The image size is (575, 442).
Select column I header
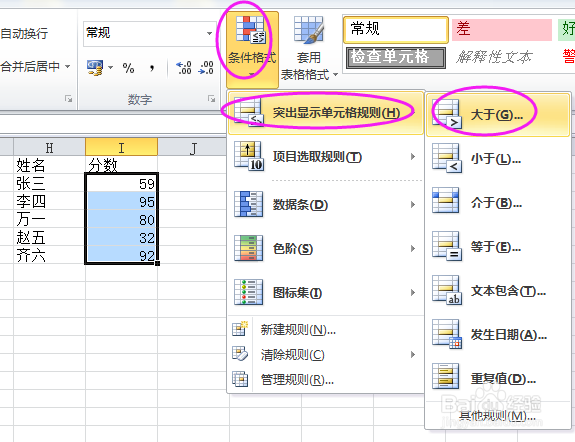pyautogui.click(x=121, y=147)
